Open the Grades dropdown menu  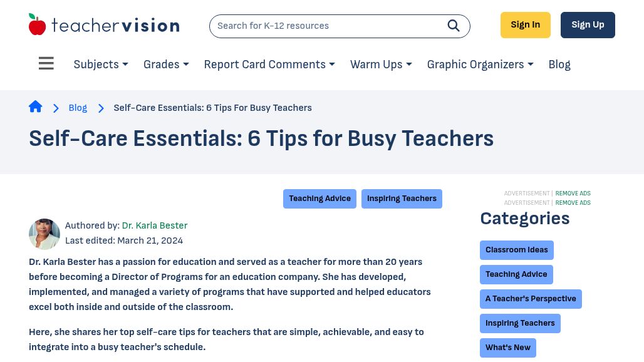click(166, 65)
